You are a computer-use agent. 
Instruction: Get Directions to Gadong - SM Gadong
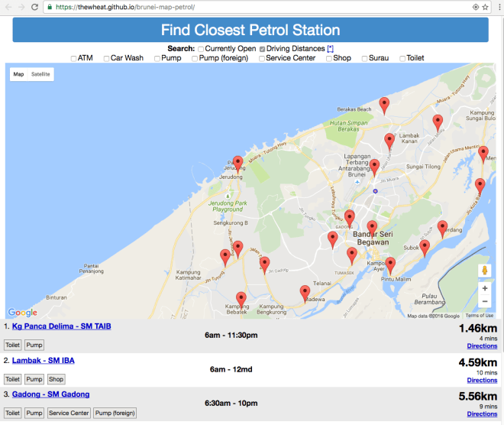(x=482, y=414)
